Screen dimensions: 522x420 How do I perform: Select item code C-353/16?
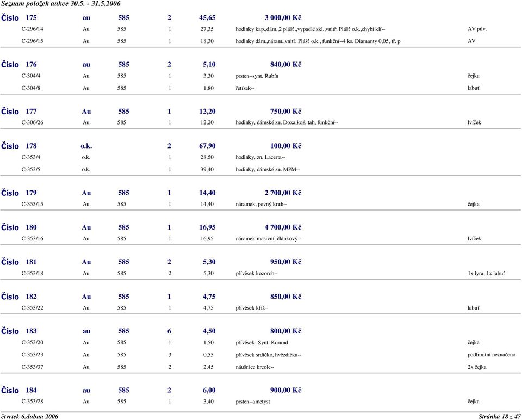click(33, 238)
